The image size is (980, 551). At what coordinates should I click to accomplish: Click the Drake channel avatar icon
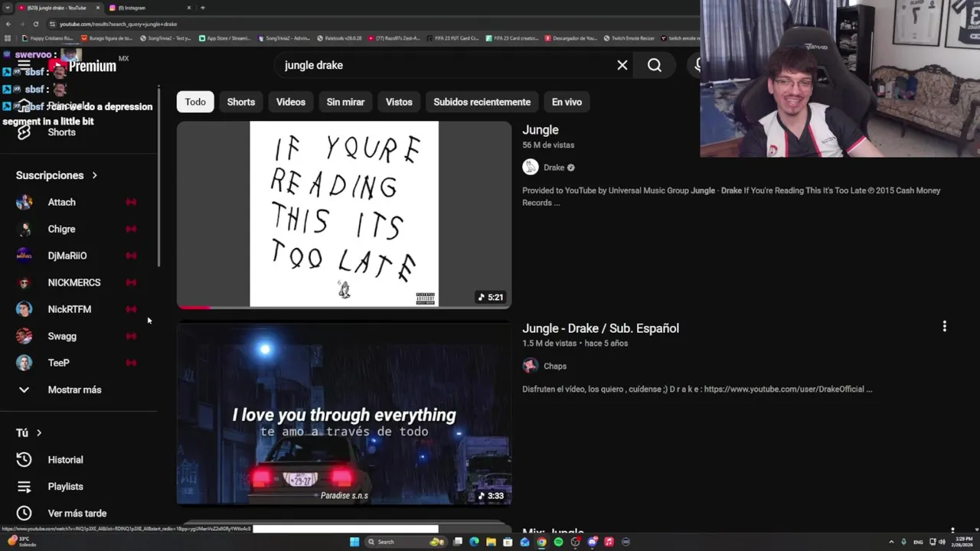coord(531,168)
